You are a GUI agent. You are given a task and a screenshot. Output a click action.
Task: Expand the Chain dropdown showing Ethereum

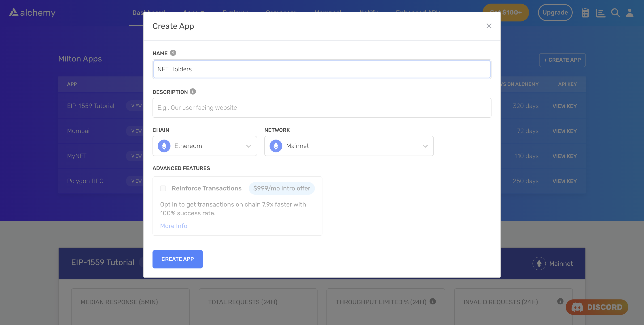click(205, 146)
